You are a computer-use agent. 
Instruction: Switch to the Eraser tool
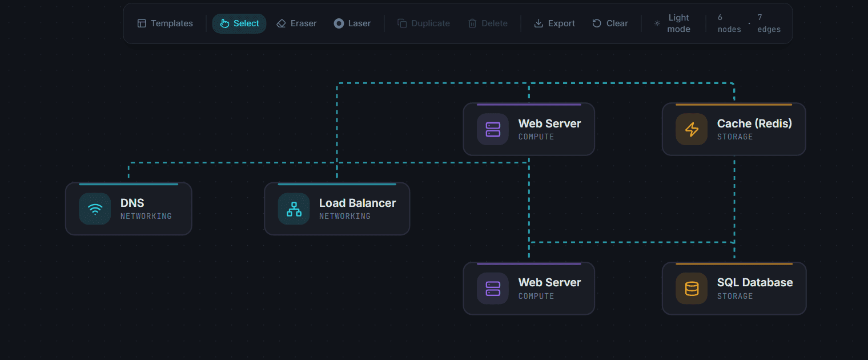pos(296,23)
